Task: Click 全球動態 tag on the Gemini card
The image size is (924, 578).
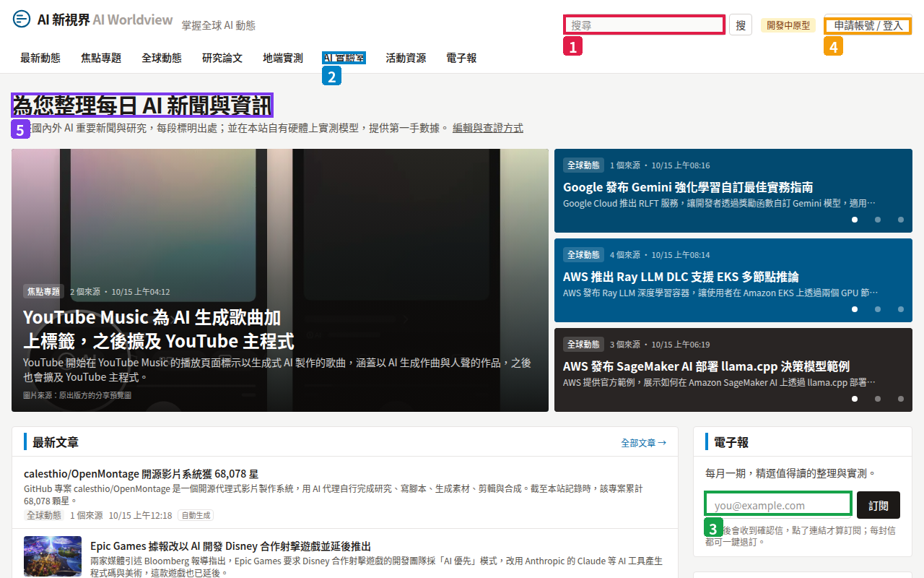Action: click(583, 165)
